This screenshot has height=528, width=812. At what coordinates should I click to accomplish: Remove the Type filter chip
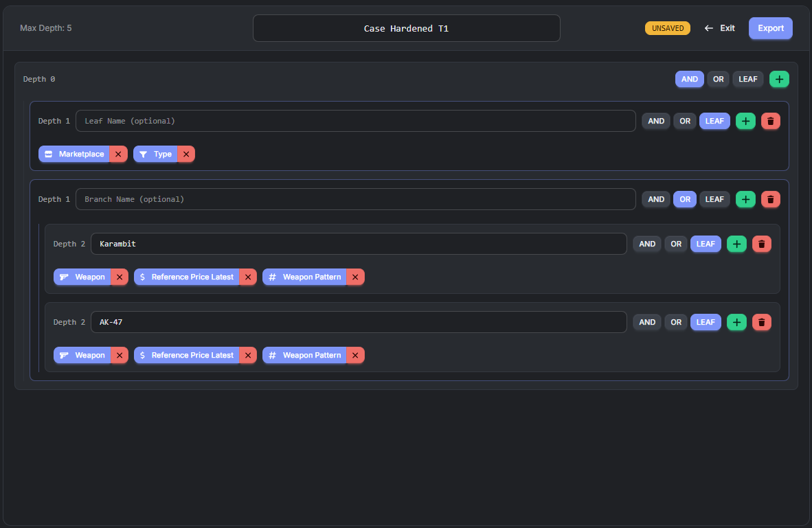[x=186, y=154]
